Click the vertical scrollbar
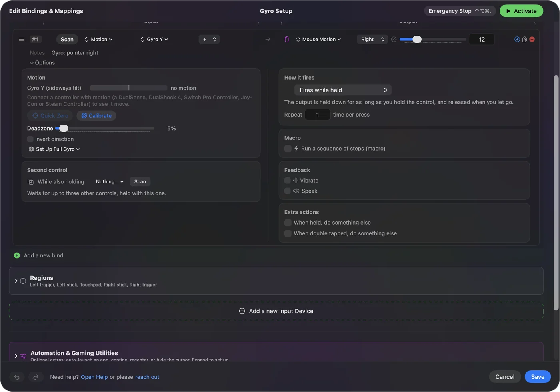This screenshot has width=560, height=392. click(x=556, y=193)
